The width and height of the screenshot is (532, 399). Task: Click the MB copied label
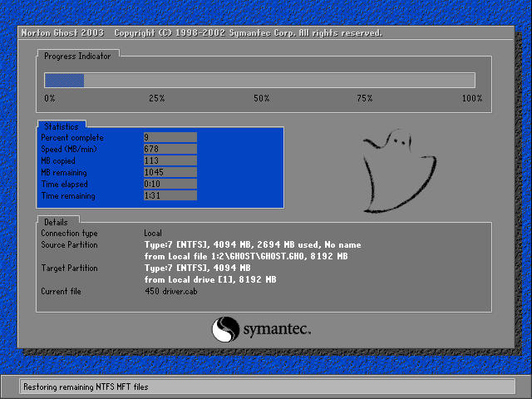click(58, 160)
